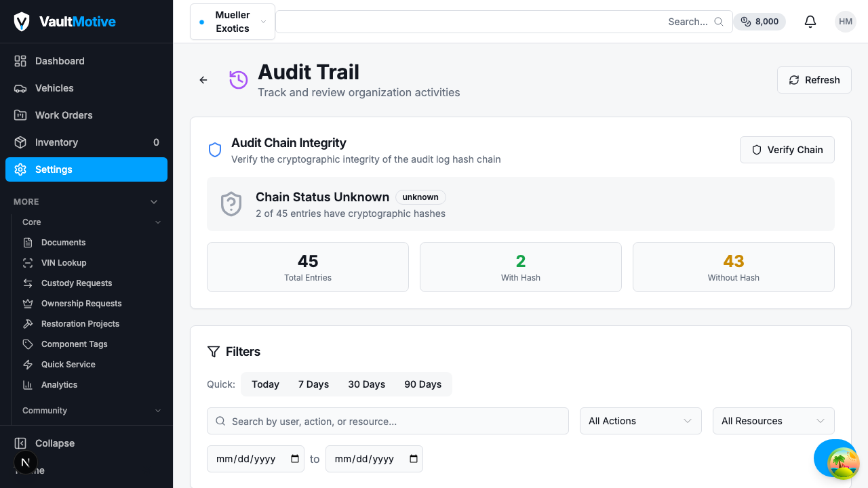Open Dashboard from the sidebar
Image resolution: width=868 pixels, height=488 pixels.
coord(86,61)
